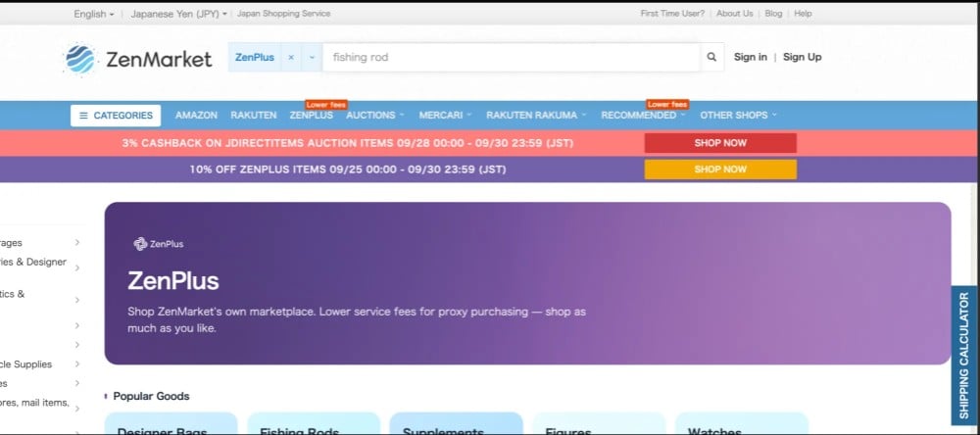The image size is (980, 435).
Task: Open the First Time User link
Action: pos(672,14)
